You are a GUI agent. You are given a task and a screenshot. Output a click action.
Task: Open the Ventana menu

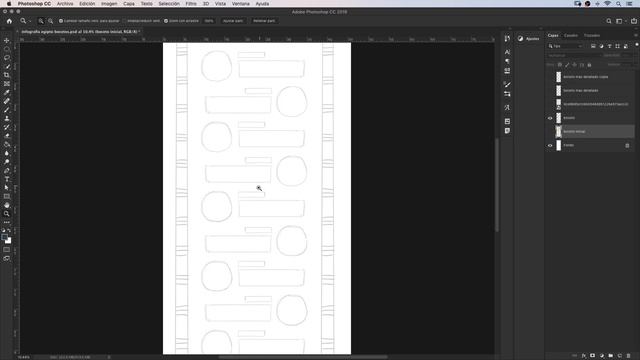coord(240,4)
